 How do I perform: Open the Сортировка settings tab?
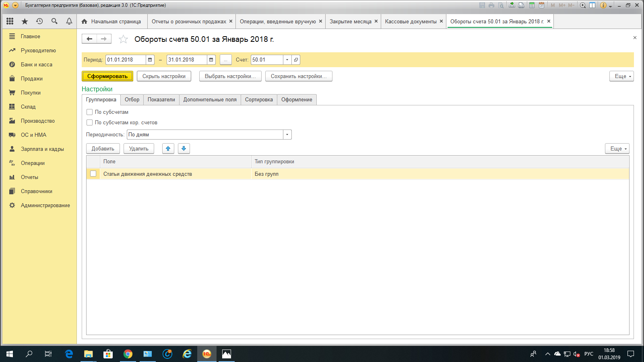click(259, 100)
